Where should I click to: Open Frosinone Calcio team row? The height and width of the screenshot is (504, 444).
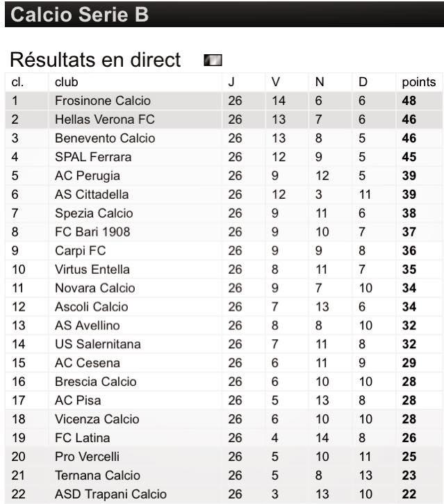coord(224,101)
